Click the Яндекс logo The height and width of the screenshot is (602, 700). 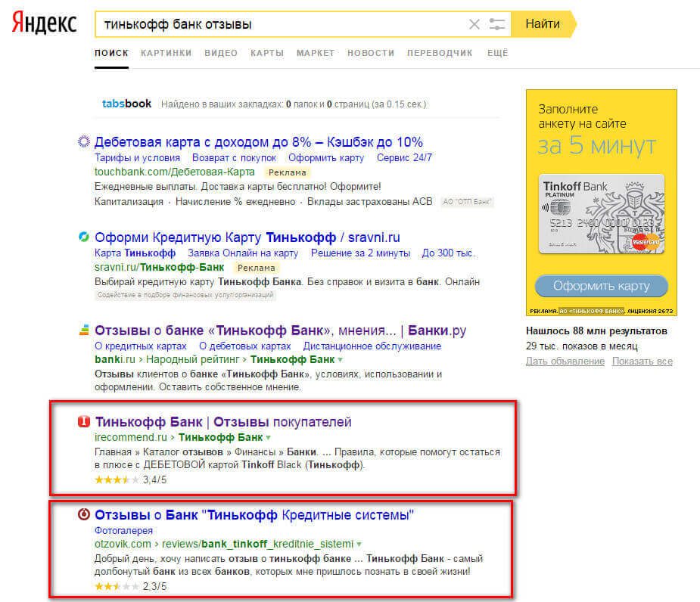(x=44, y=23)
